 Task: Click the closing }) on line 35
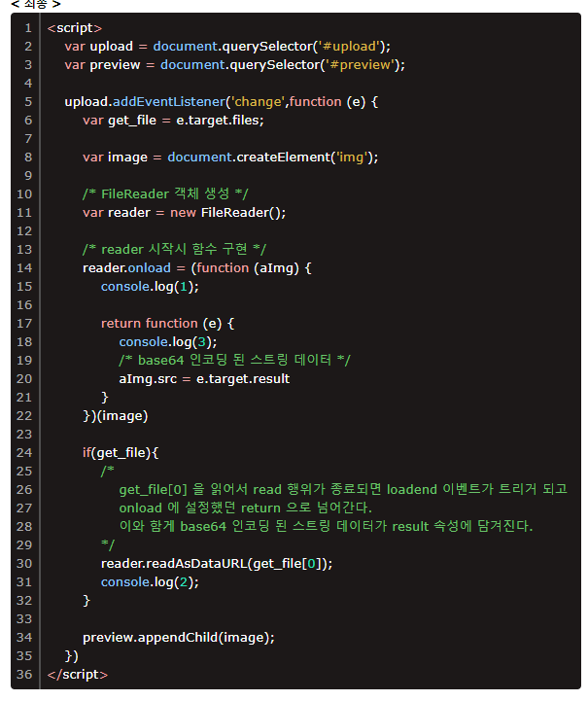click(72, 656)
